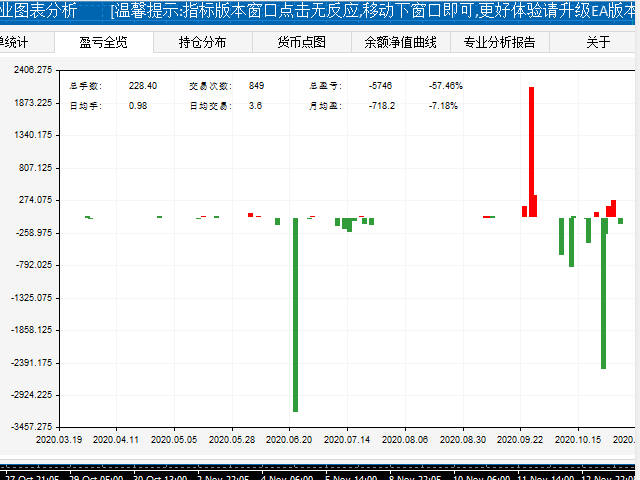
Task: Click the y-axis label -3457.275
Action: point(32,427)
